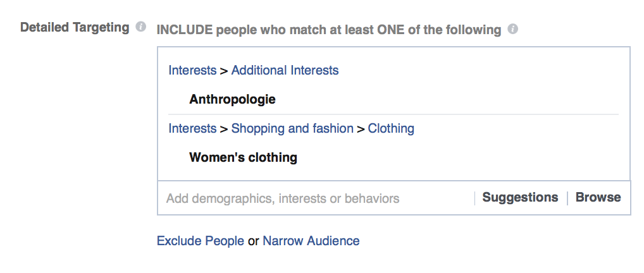Click info icon after the INCLUDE heading

(513, 29)
